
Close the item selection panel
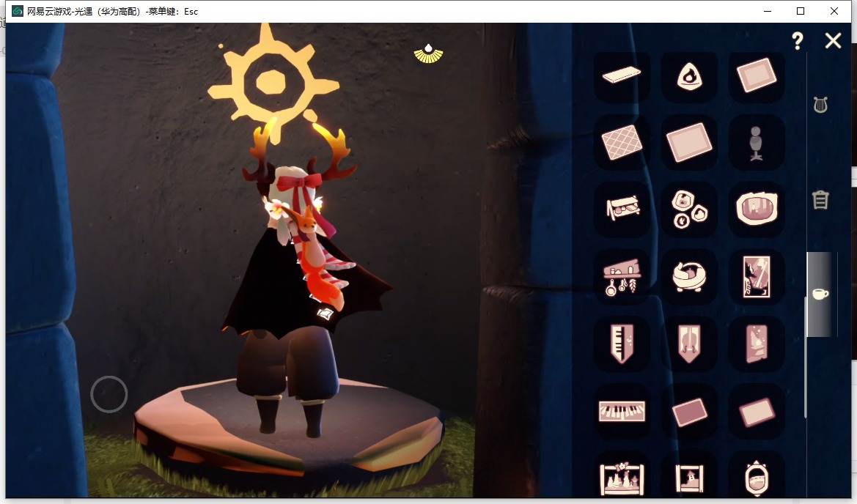tap(833, 40)
